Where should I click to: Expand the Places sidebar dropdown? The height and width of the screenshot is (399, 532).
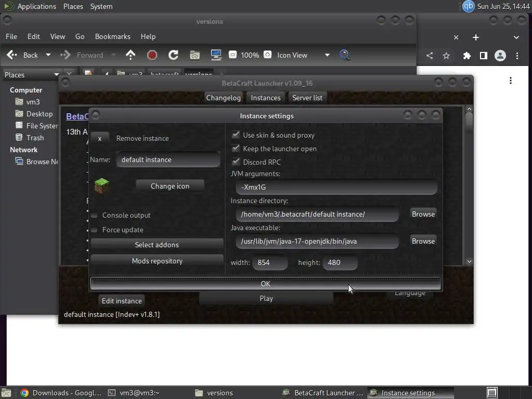point(56,75)
